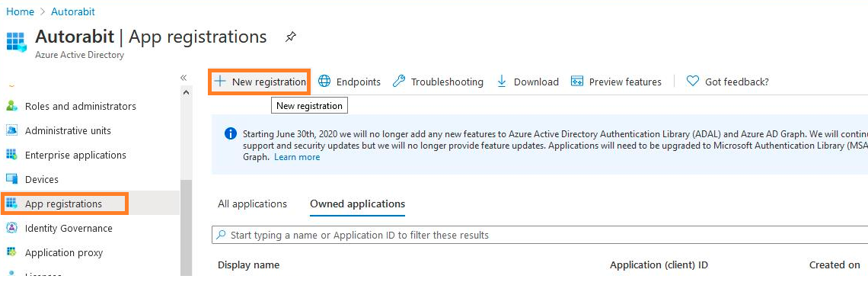Click Got feedback? link
Viewport: 868px width, 295px height.
737,82
